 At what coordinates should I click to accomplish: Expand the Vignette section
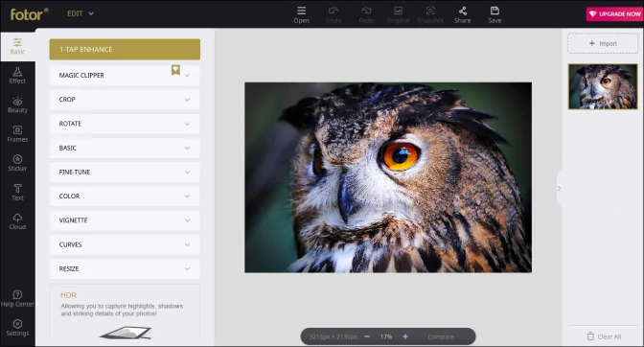tap(125, 220)
